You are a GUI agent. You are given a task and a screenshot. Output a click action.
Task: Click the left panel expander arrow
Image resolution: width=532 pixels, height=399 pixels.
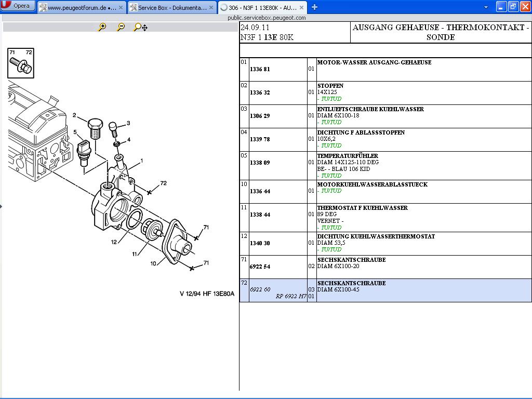[x=1, y=206]
